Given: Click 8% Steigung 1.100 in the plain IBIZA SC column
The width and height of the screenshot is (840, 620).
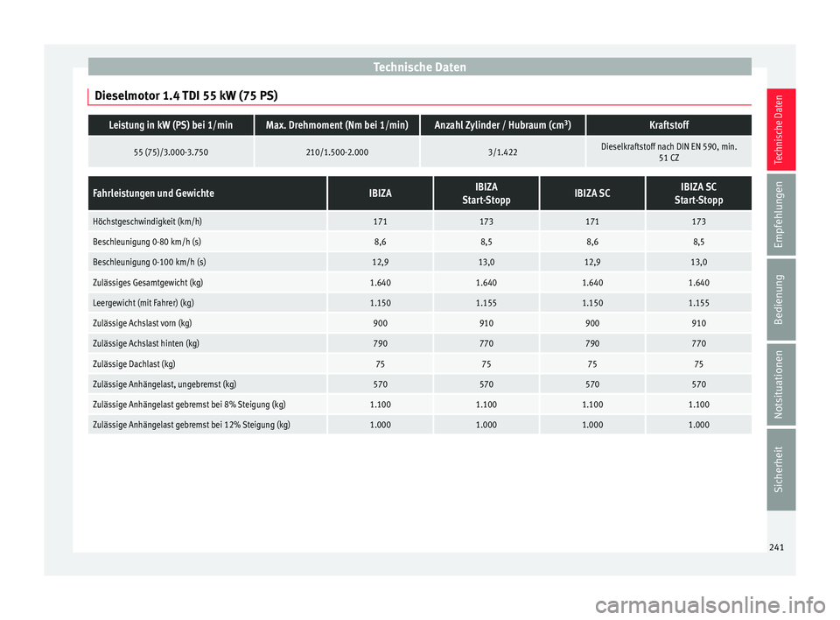Looking at the screenshot, I should pyautogui.click(x=592, y=405).
